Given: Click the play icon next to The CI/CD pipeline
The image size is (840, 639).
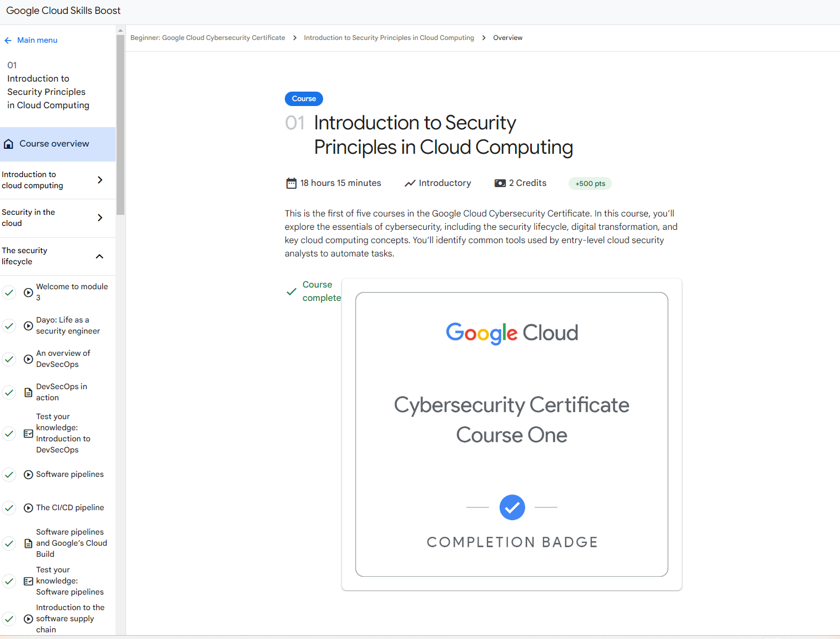Looking at the screenshot, I should point(28,508).
